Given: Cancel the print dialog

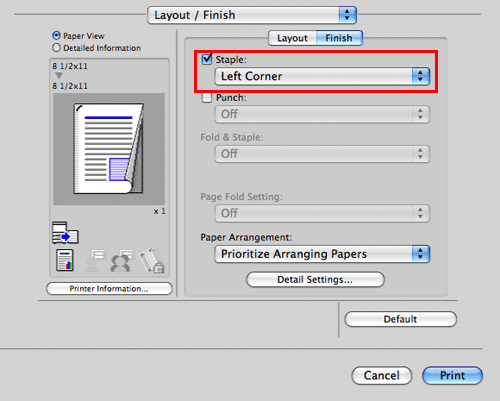Looking at the screenshot, I should coord(382,376).
